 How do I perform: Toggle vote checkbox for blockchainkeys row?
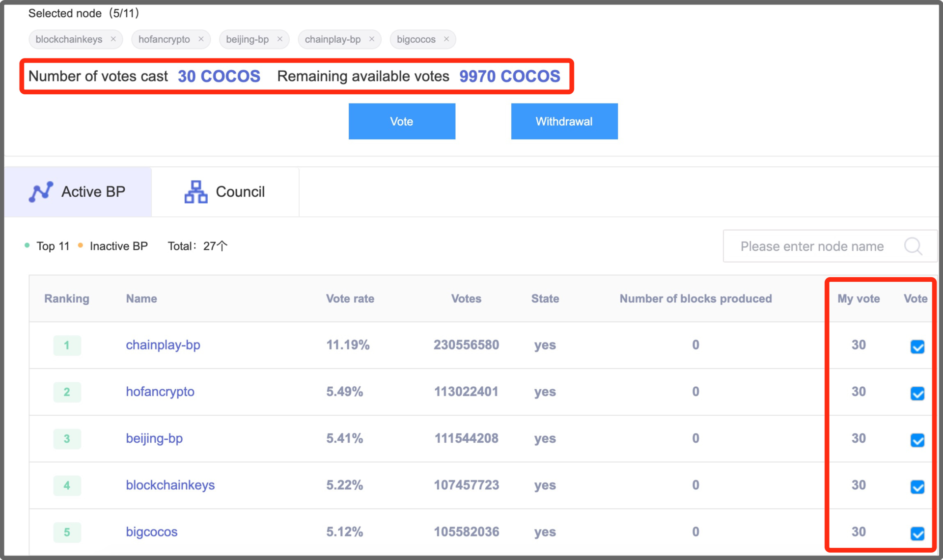pos(917,487)
